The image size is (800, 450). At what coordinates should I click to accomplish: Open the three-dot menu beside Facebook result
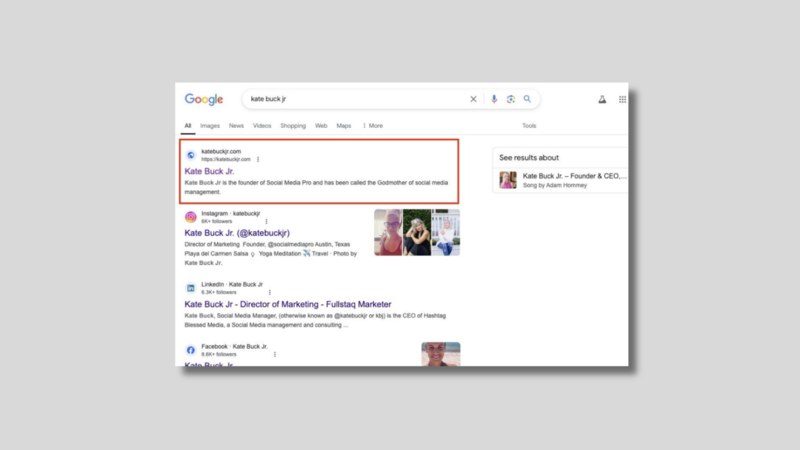275,354
